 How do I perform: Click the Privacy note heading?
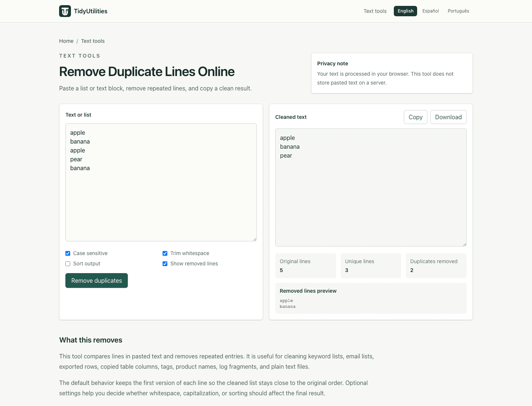[332, 63]
